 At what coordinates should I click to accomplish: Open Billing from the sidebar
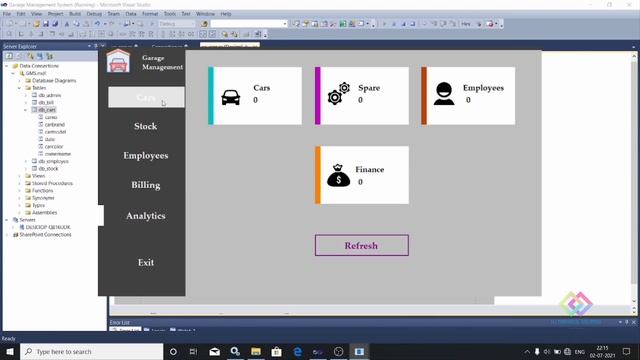coord(146,185)
